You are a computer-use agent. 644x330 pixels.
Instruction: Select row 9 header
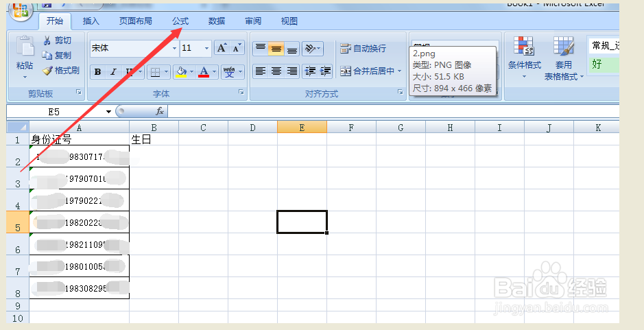point(18,305)
